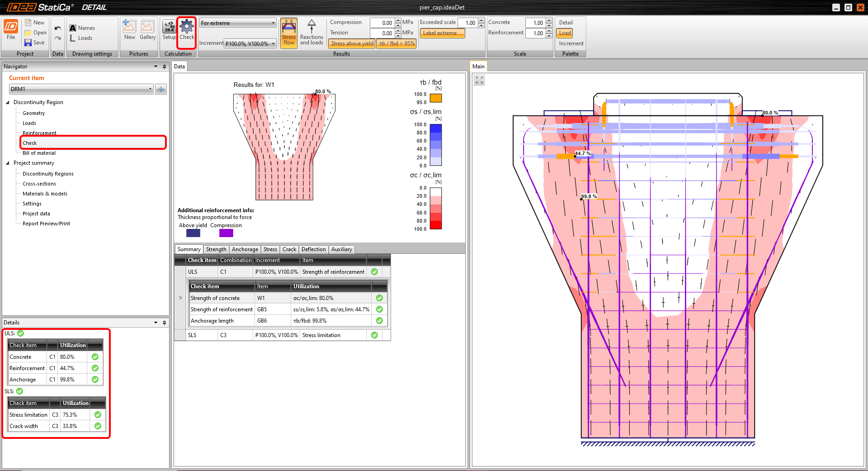Switch to the Crack tab
868x471 pixels.
(x=289, y=249)
